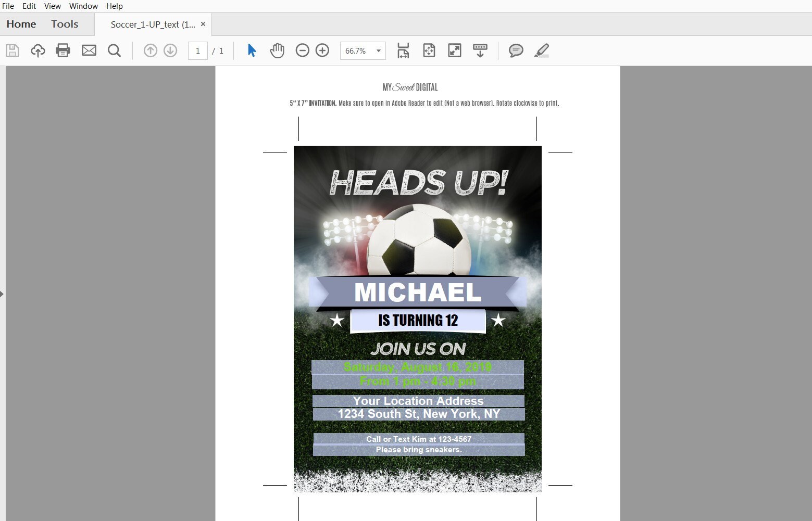Toggle fit one full page view
The width and height of the screenshot is (812, 521).
(x=429, y=50)
